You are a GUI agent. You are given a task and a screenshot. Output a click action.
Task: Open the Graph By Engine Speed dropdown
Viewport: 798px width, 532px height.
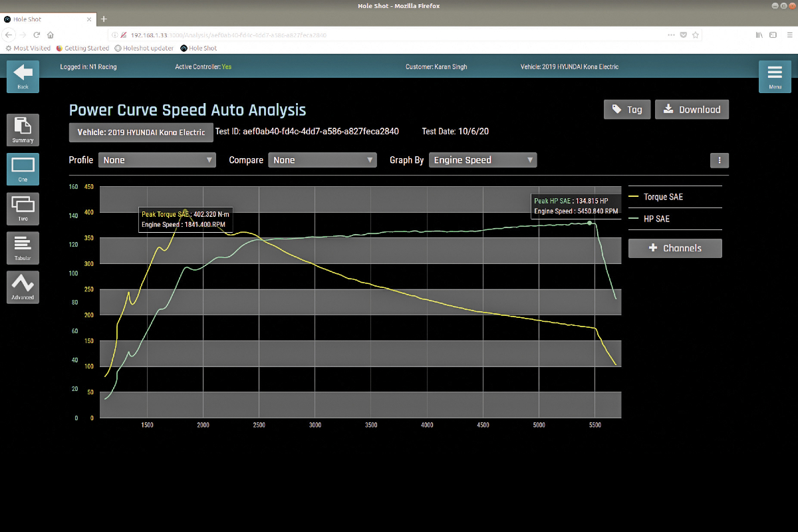coord(483,160)
